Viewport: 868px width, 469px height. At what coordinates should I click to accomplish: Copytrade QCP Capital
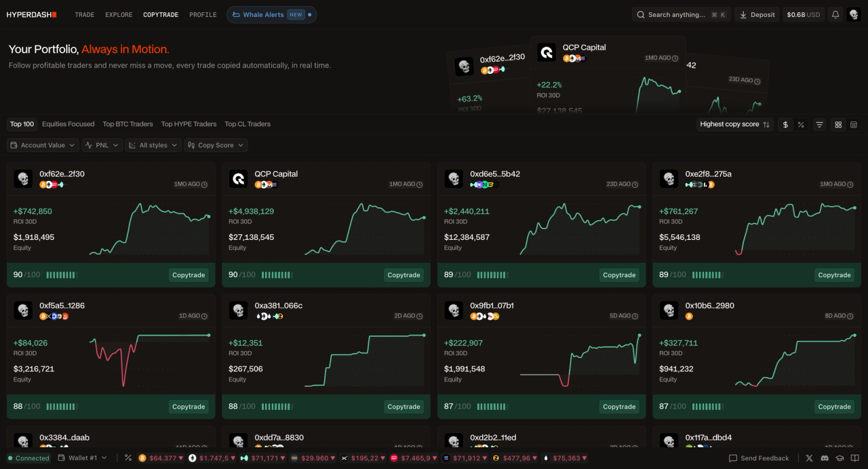coord(403,275)
